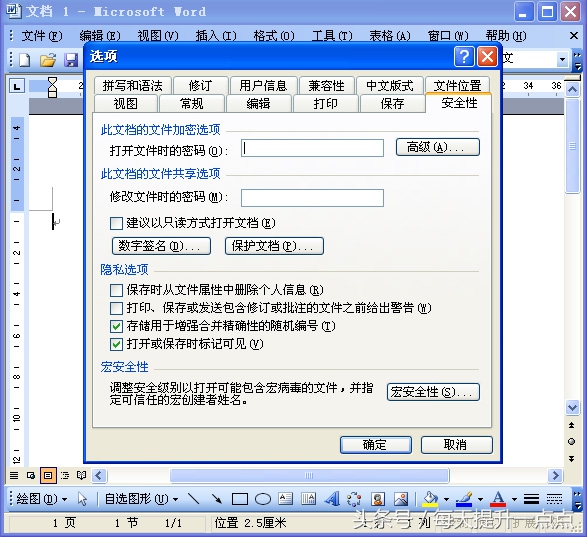Check 保存时从文件属性中删除个人信息
Viewport: 587px width, 537px height.
click(x=116, y=290)
